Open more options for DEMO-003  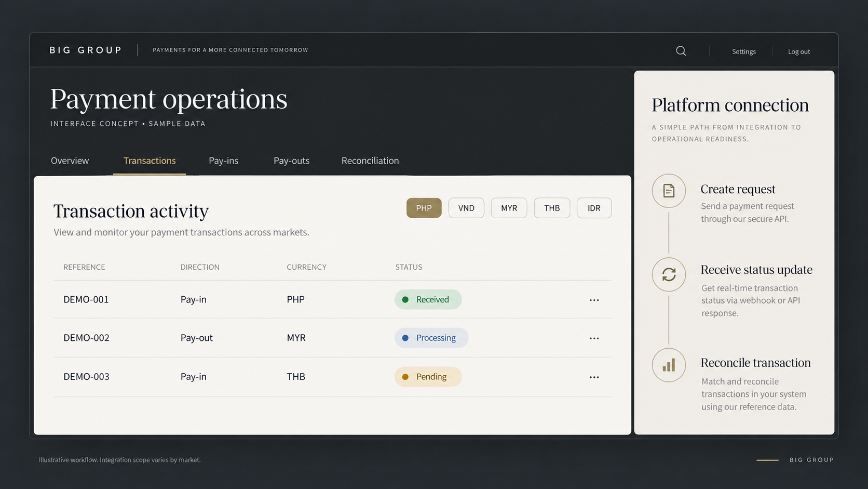coord(594,377)
